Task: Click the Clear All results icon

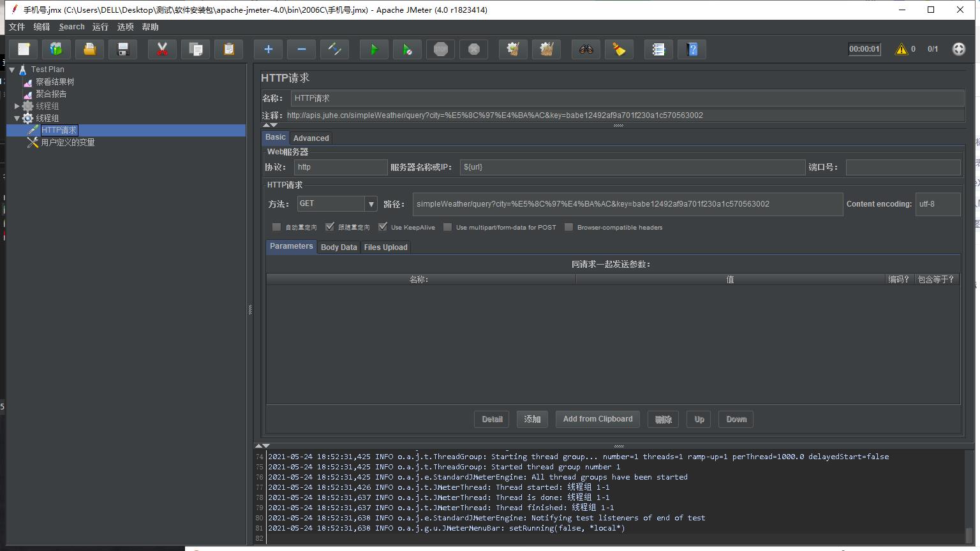Action: pyautogui.click(x=546, y=49)
